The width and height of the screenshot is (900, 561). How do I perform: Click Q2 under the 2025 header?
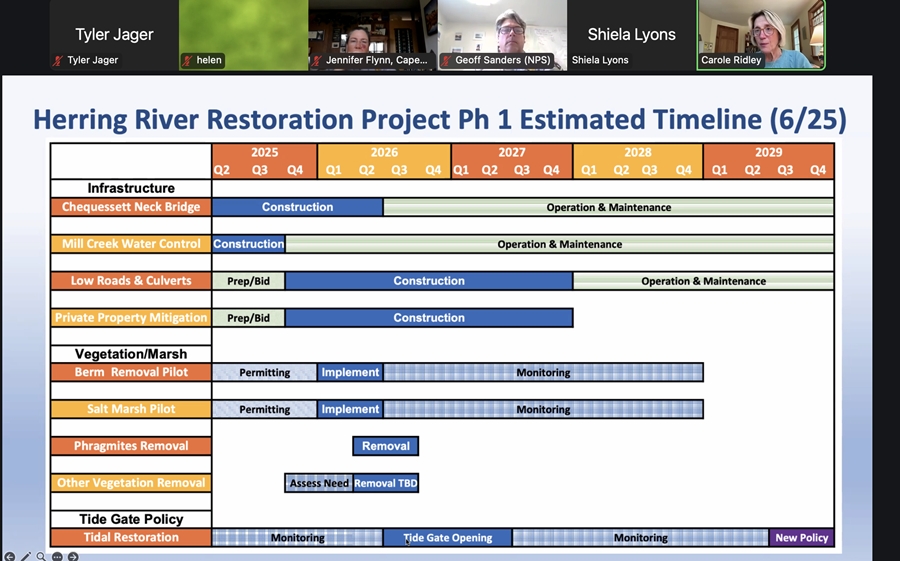pyautogui.click(x=222, y=170)
